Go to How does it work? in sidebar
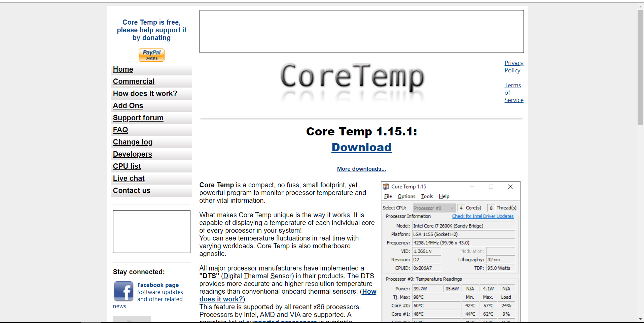The width and height of the screenshot is (644, 323). point(145,94)
